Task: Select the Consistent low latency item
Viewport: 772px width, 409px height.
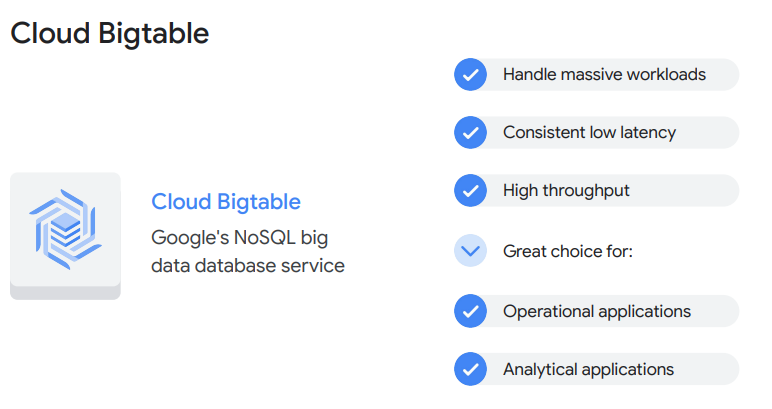Action: click(589, 133)
